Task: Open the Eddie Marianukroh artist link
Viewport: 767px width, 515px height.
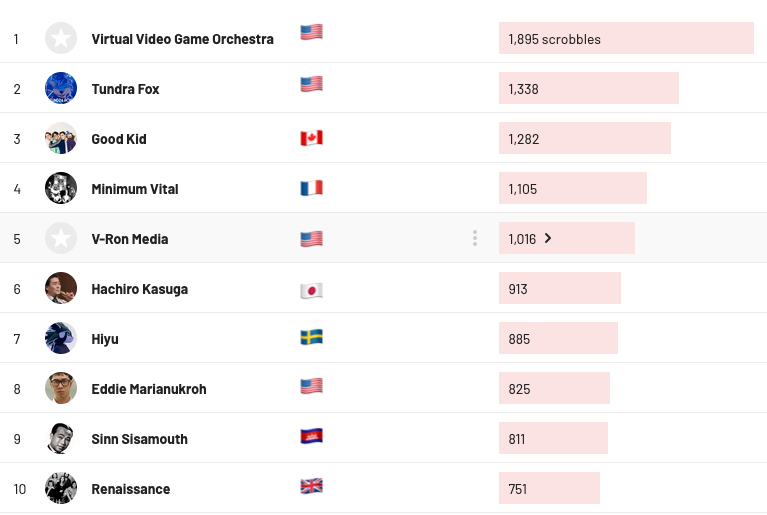Action: (149, 389)
